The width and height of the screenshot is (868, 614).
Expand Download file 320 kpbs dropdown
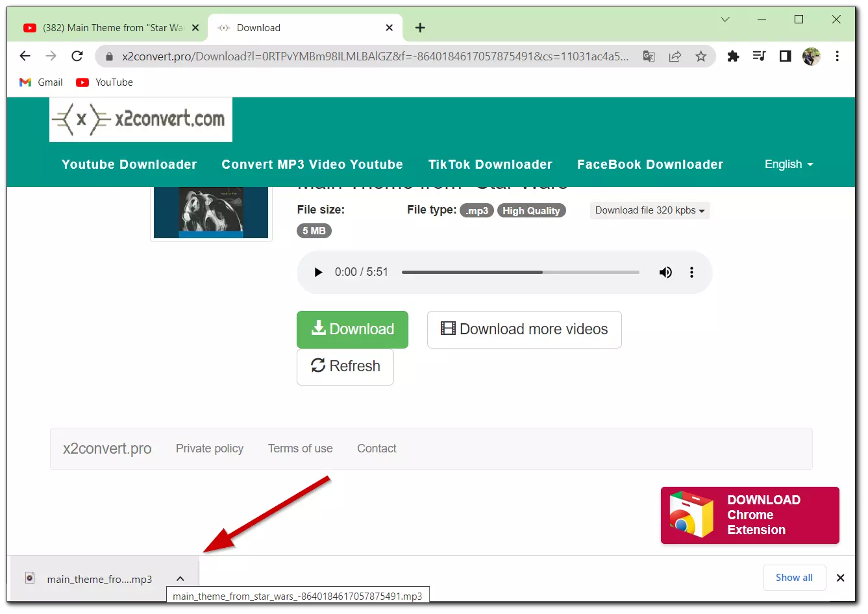click(x=650, y=210)
